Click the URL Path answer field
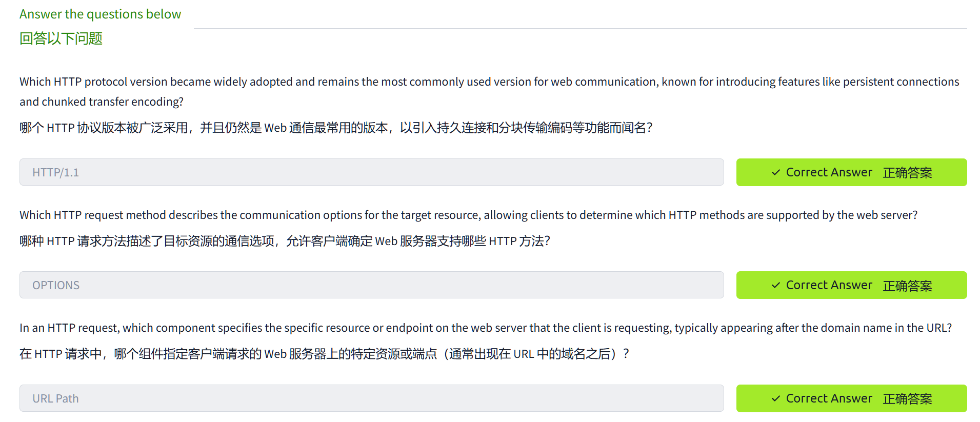 371,398
